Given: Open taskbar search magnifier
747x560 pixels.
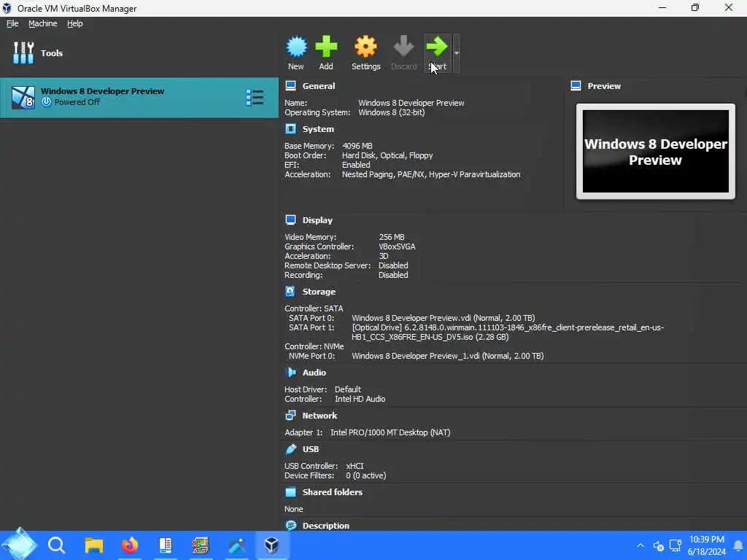Looking at the screenshot, I should pos(56,545).
